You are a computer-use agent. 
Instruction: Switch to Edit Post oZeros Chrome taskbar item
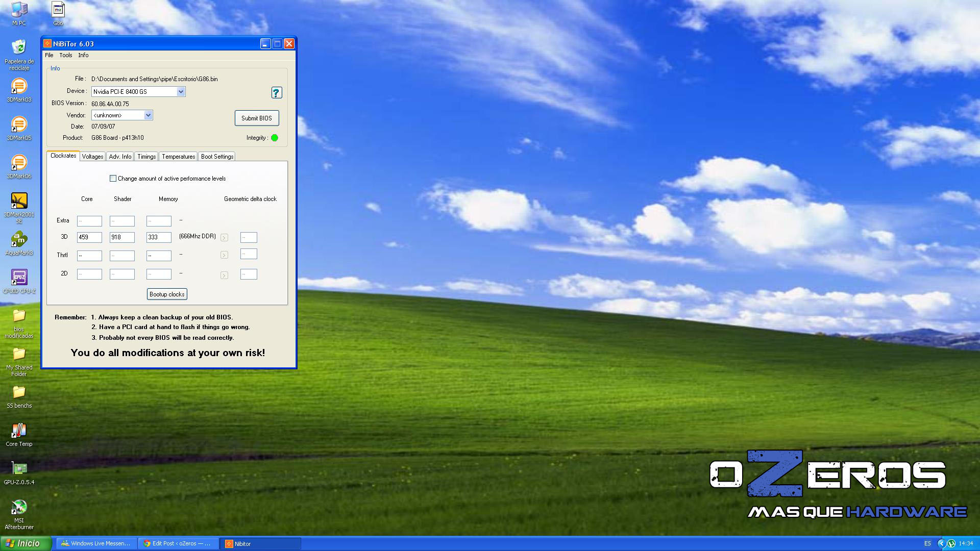178,544
